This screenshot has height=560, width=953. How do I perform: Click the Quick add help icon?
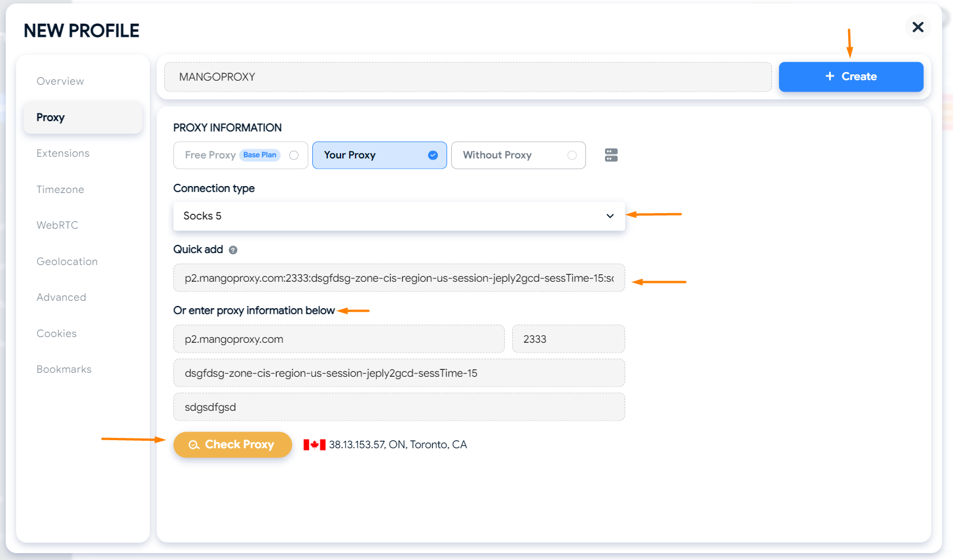[233, 250]
